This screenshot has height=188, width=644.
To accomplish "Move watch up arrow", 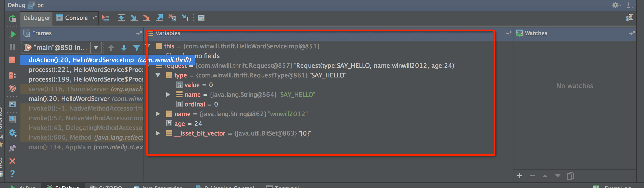I will [x=545, y=176].
